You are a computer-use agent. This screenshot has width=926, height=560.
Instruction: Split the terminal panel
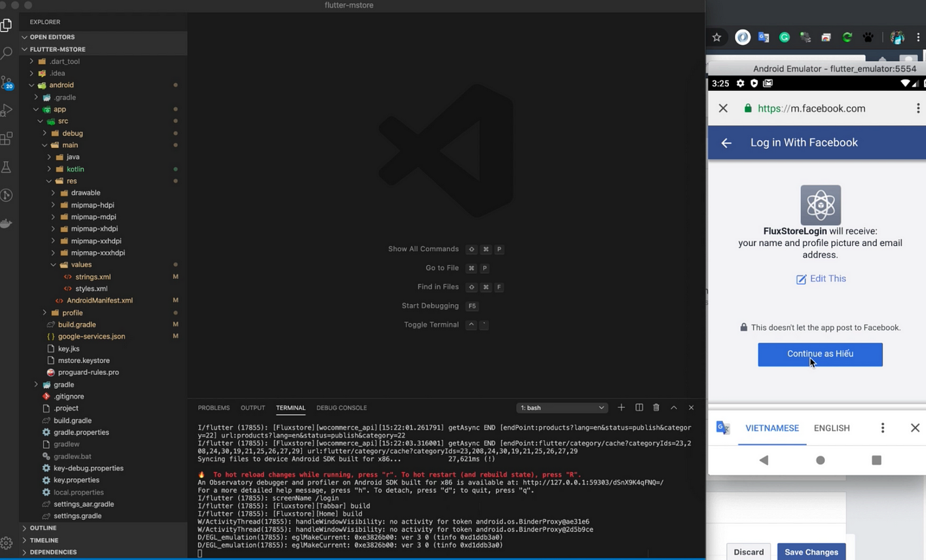point(639,407)
